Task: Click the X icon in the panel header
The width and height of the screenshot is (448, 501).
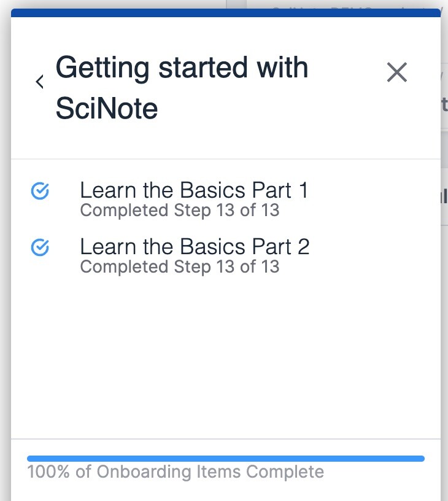Action: [396, 72]
